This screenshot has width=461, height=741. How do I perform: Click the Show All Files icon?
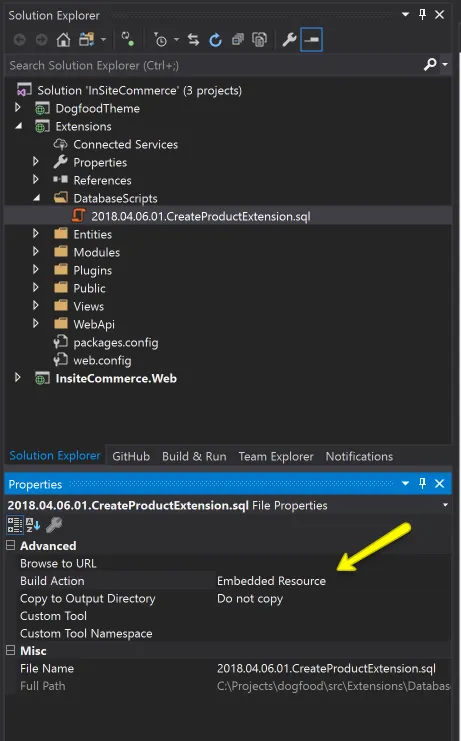point(259,40)
